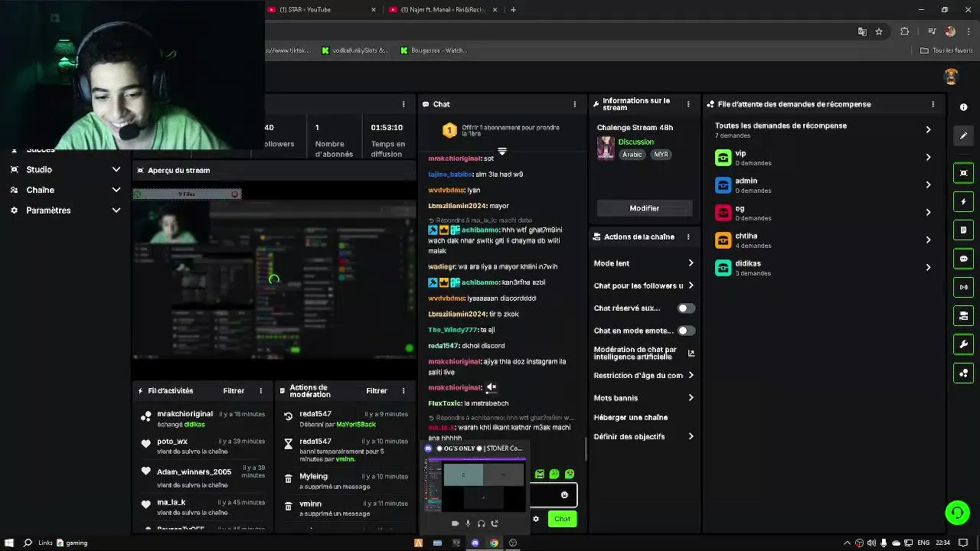This screenshot has height=551, width=980.
Task: Toggle the wrench channel actions widget icon
Action: point(963,344)
